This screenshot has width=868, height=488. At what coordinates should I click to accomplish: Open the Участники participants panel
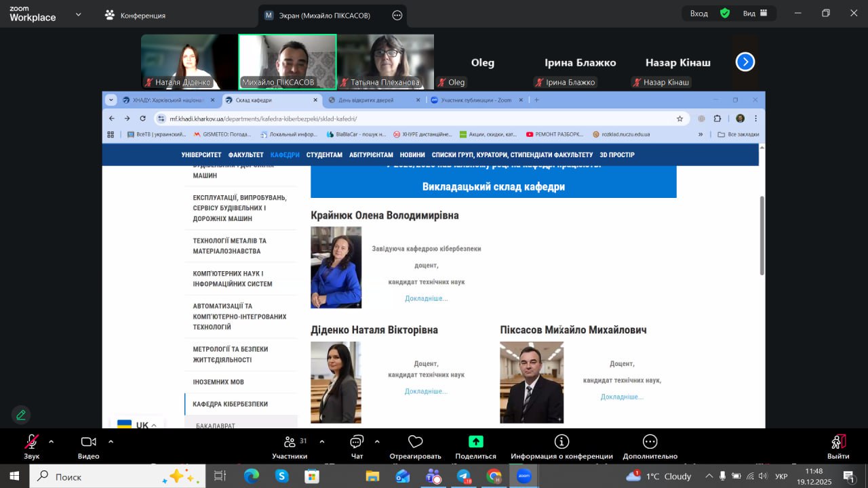[290, 442]
